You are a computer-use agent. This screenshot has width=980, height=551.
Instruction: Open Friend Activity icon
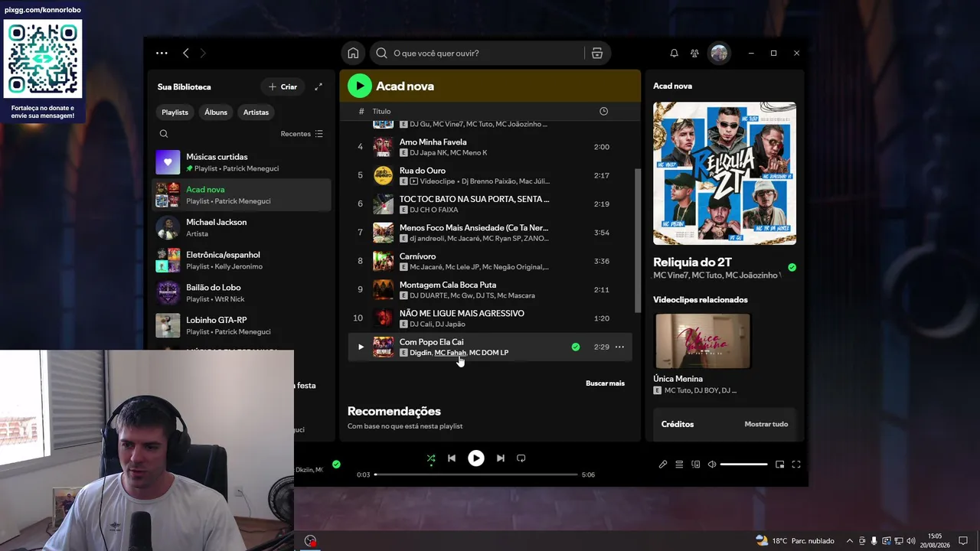pos(694,53)
